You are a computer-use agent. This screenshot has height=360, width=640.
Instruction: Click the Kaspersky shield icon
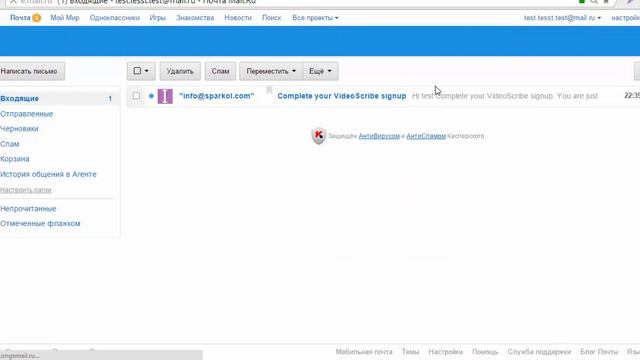click(x=319, y=136)
